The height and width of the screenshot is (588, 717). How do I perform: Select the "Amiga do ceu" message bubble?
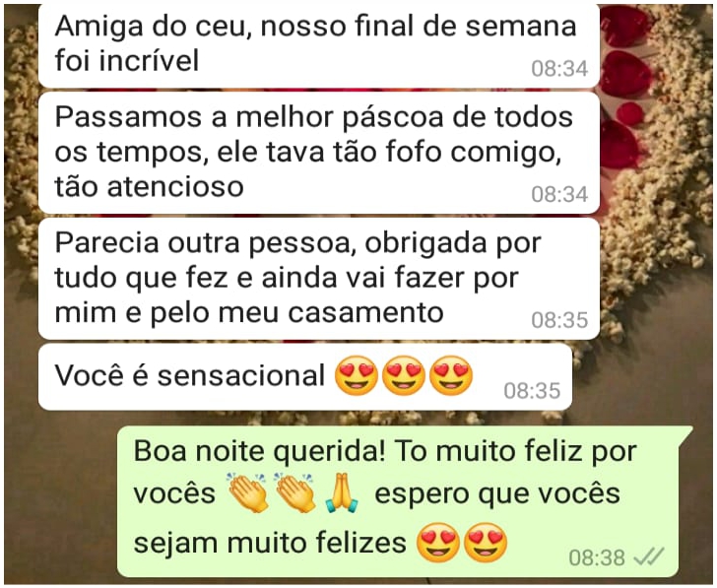pos(319,44)
